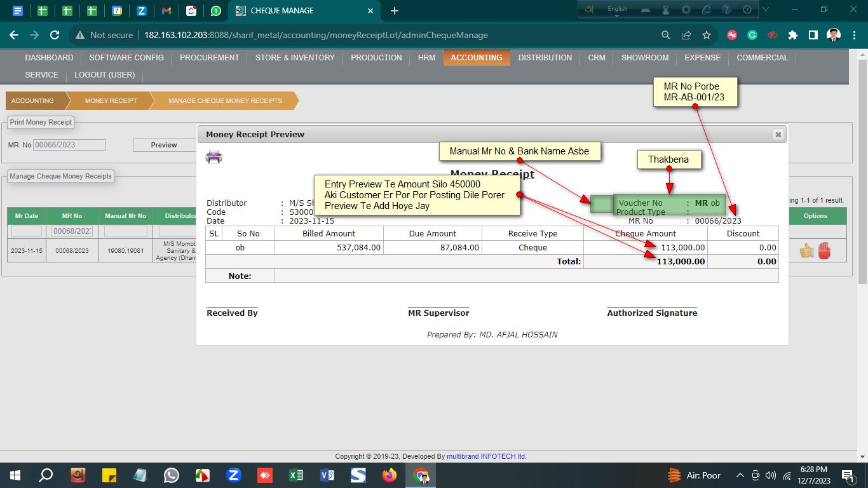Viewport: 868px width, 488px height.
Task: Open the multibrand INFOTECH ltd. link
Action: [x=487, y=456]
